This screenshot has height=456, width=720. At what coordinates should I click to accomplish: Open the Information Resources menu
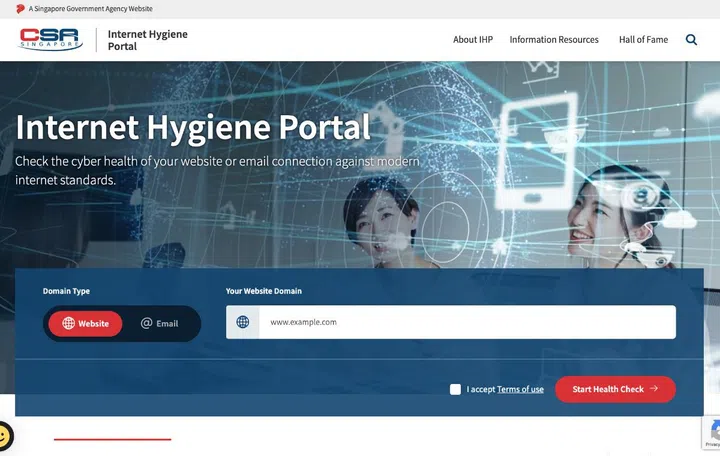tap(554, 40)
